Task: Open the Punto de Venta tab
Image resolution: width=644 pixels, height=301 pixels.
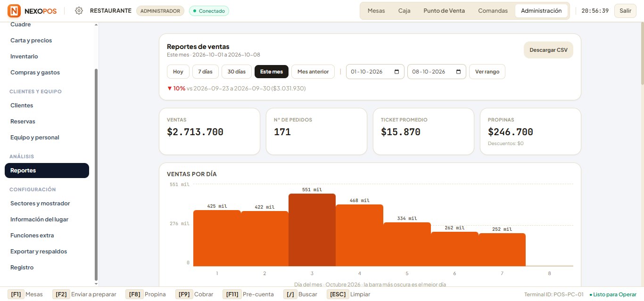Action: click(x=444, y=11)
